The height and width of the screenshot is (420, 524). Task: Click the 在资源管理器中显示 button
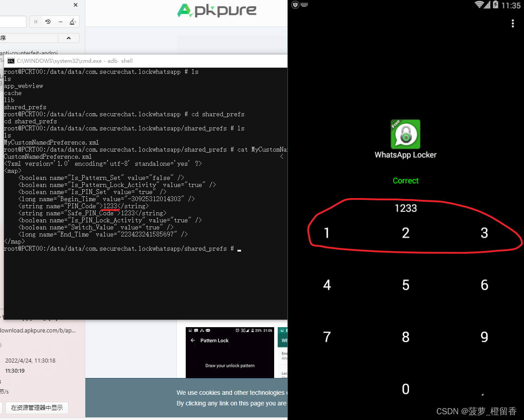coord(37,408)
